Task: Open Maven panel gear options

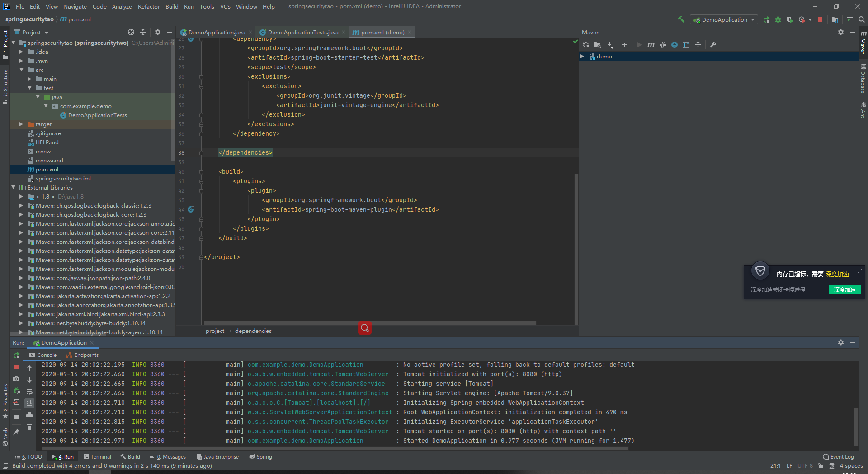Action: coord(841,32)
